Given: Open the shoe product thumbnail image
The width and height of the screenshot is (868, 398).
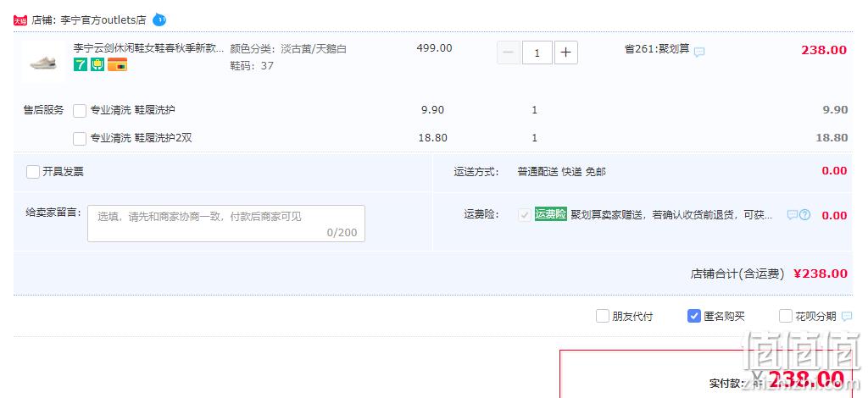Looking at the screenshot, I should pos(43,61).
